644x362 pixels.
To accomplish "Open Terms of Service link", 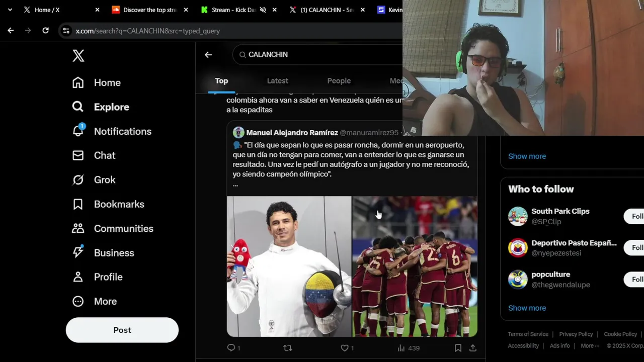I will coord(528,334).
